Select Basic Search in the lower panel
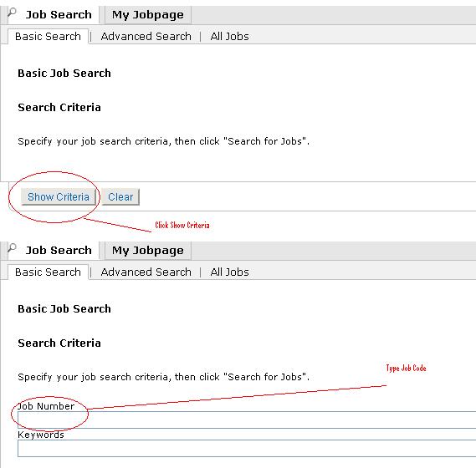The width and height of the screenshot is (476, 468). click(48, 272)
